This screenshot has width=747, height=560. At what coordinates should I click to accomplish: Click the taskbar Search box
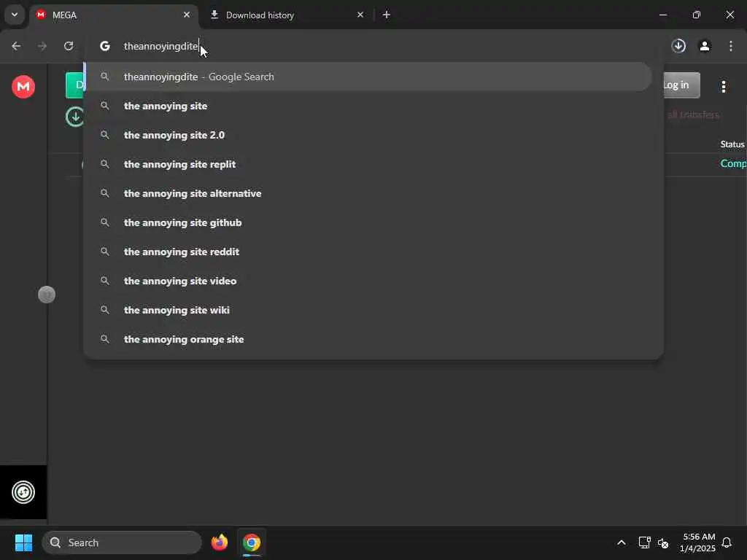122,542
